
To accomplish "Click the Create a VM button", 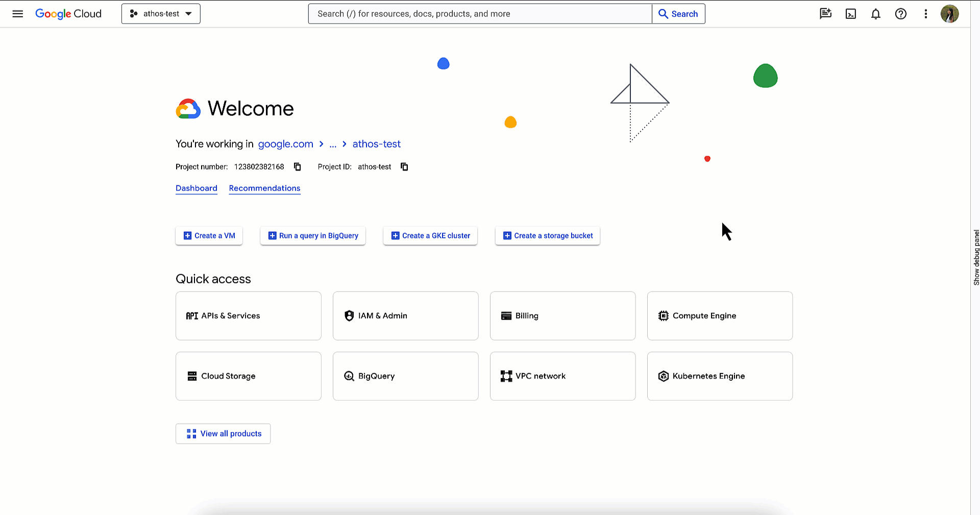I will tap(209, 236).
